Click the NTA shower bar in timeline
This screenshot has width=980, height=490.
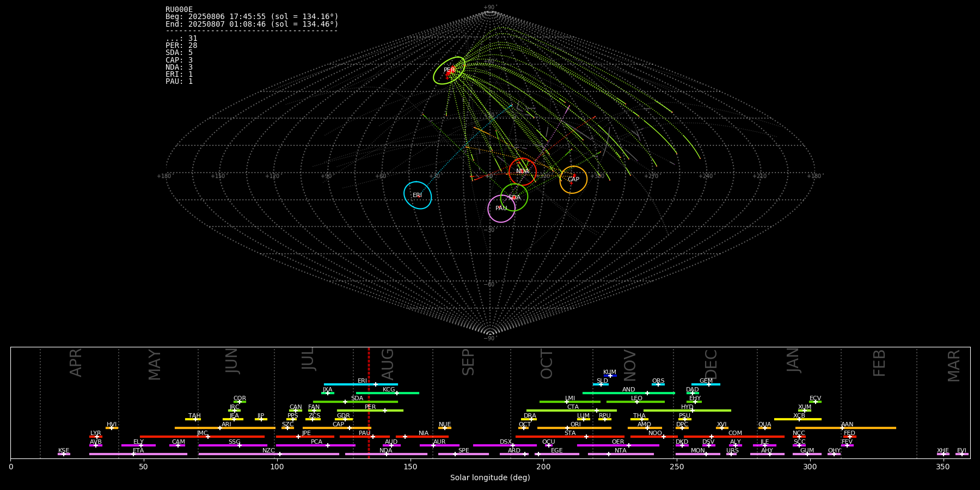point(621,454)
